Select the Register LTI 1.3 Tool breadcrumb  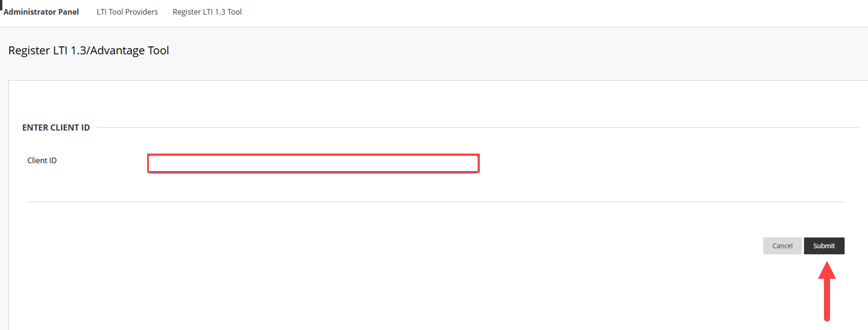click(207, 12)
